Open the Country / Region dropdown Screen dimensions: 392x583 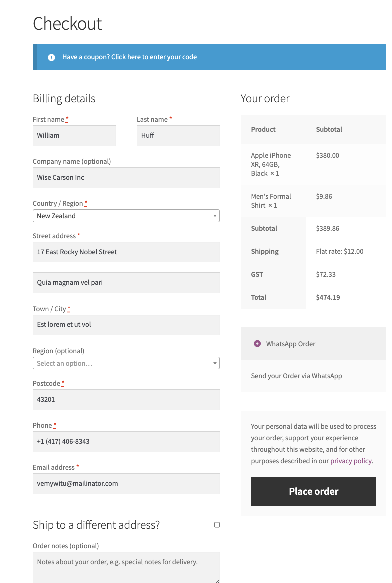(126, 216)
